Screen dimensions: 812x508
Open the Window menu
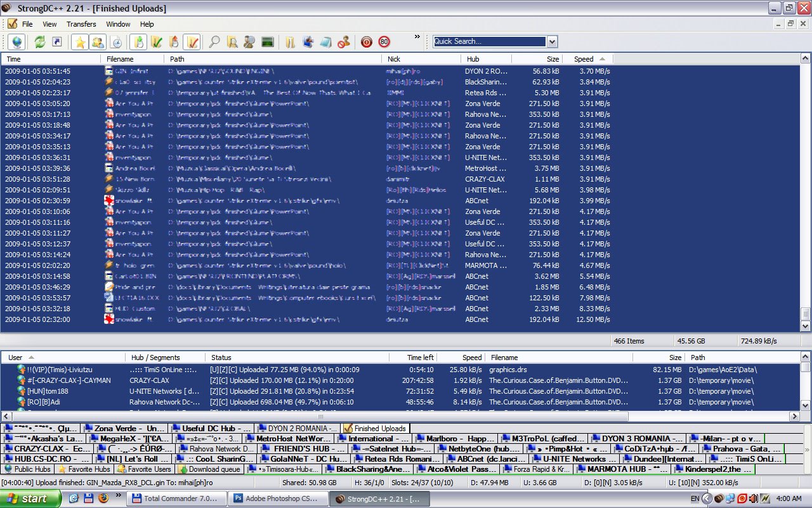tap(118, 24)
